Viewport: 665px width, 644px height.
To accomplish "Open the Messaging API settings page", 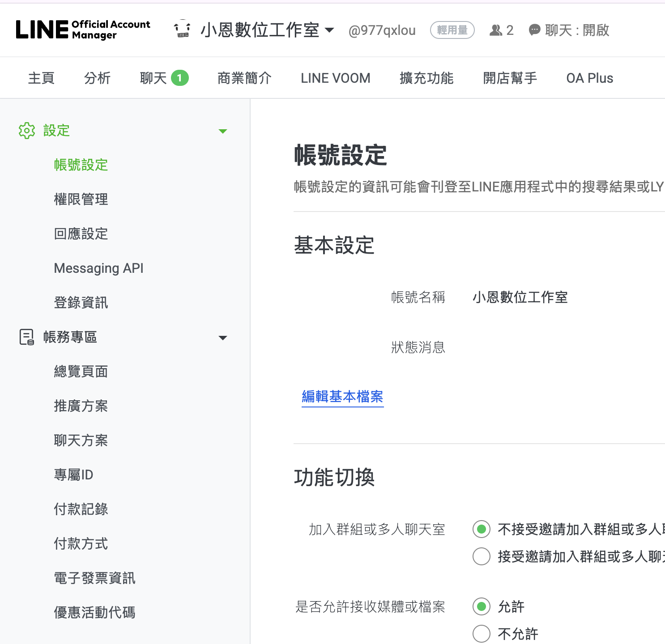I will point(98,268).
